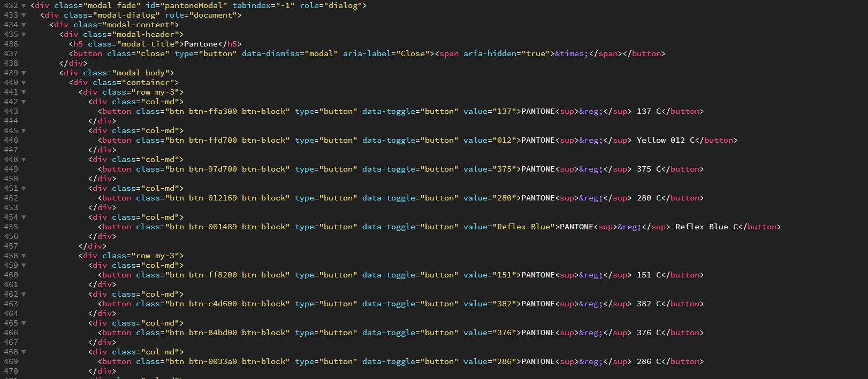Click the class name btn-84bd00
868x379 pixels.
(213, 332)
